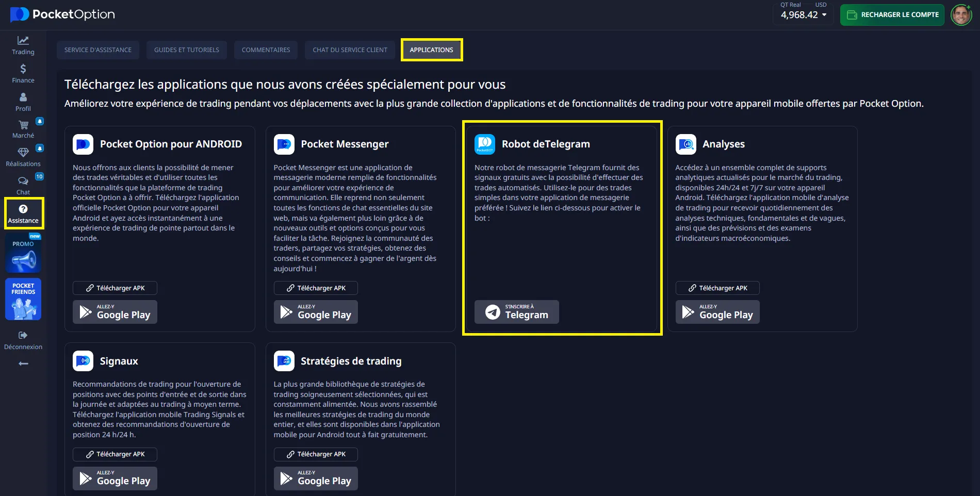Open the user avatar menu
The image size is (980, 496).
(x=961, y=15)
